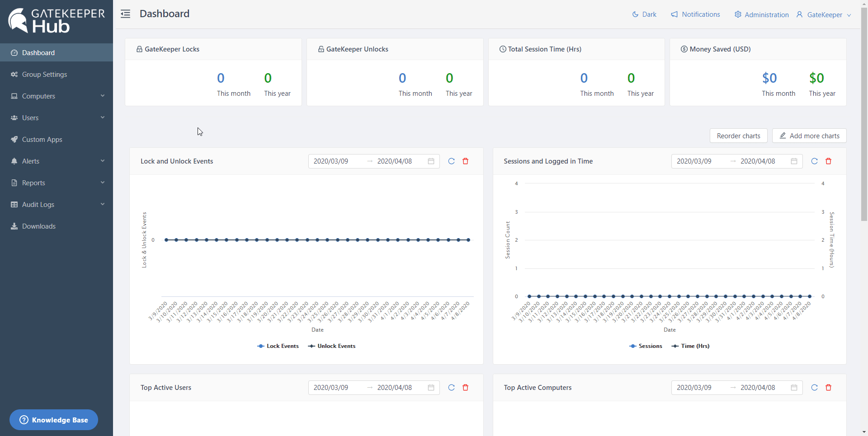This screenshot has height=436, width=868.
Task: Open Group Settings in the sidebar
Action: pos(44,75)
